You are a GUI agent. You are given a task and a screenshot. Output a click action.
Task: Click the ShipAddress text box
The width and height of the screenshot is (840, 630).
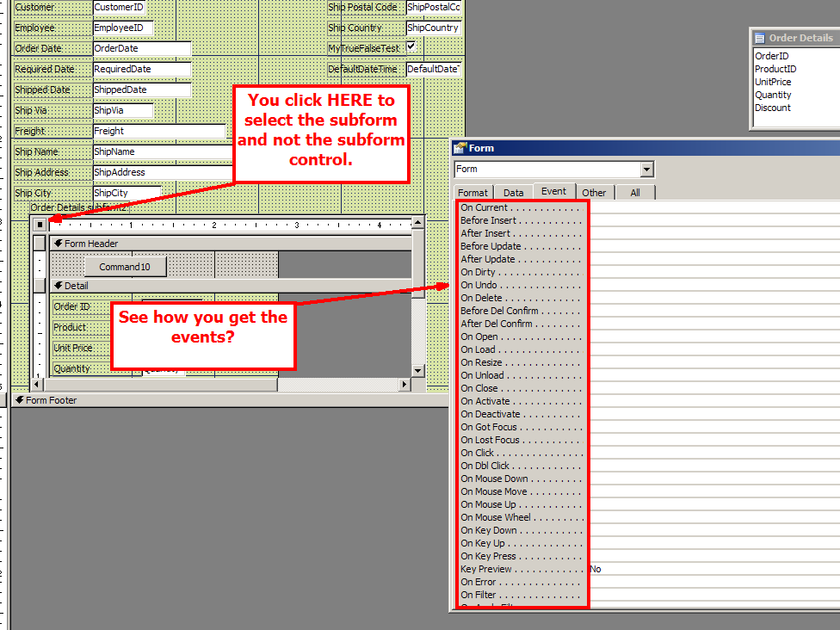click(x=163, y=172)
